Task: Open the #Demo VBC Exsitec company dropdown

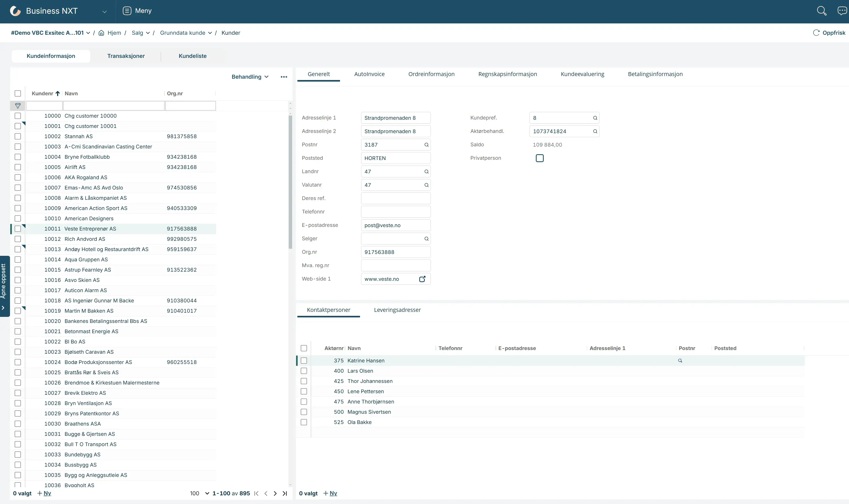Action: (x=51, y=33)
